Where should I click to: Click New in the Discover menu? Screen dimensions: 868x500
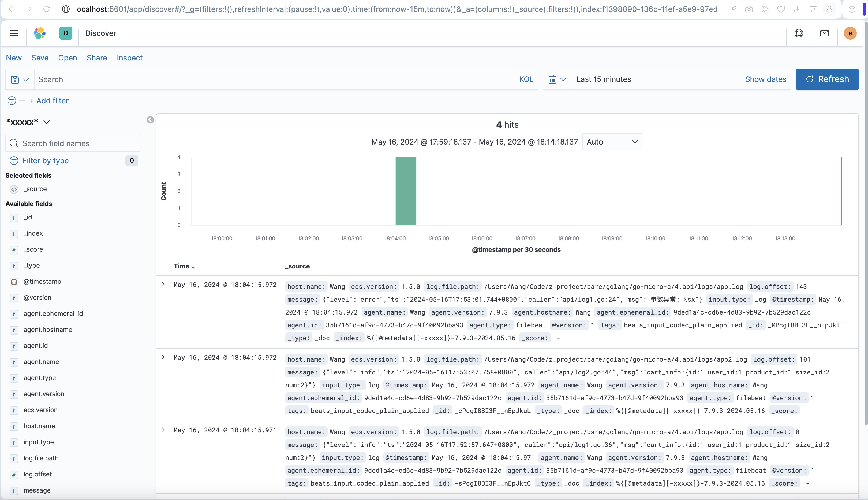(x=14, y=58)
